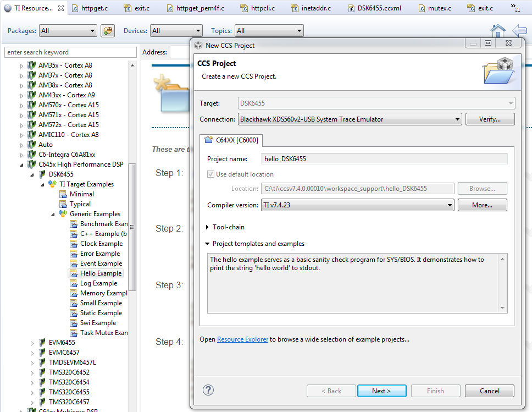Screen dimensions: 532x412
Task: Close the TI Resource Explorer tab
Action: [61, 8]
